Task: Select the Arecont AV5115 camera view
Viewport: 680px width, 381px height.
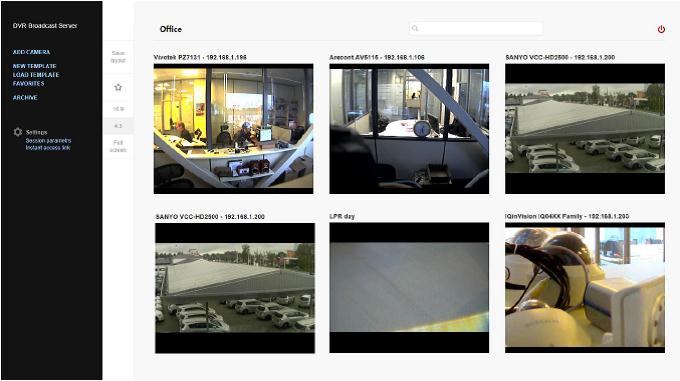Action: 409,129
